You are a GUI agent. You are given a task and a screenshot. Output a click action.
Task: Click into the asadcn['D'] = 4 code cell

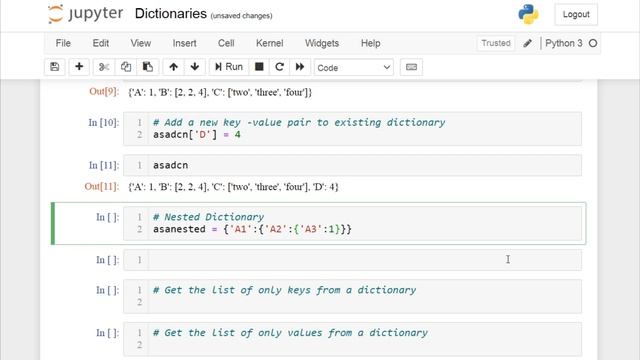click(x=352, y=129)
